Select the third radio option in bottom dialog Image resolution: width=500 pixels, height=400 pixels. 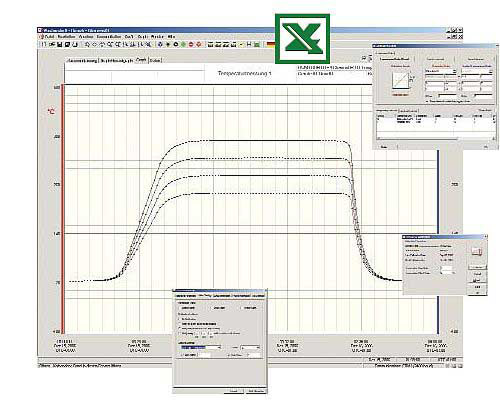[x=180, y=328]
